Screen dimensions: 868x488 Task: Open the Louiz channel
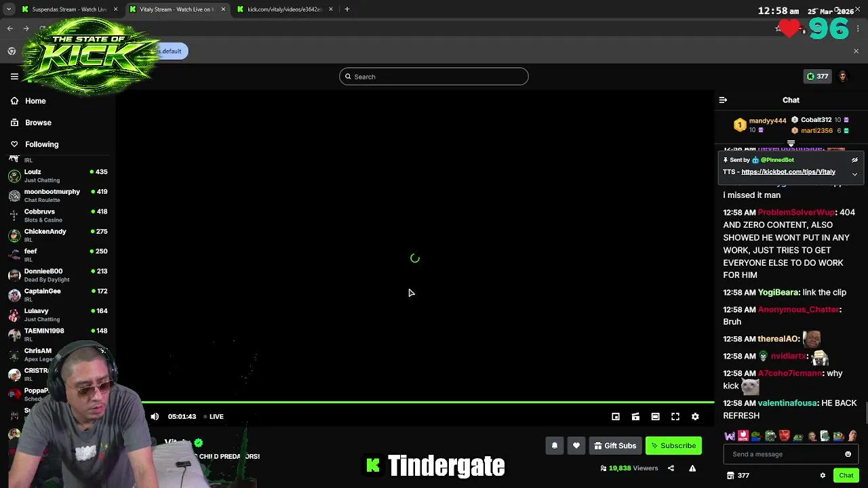click(58, 176)
